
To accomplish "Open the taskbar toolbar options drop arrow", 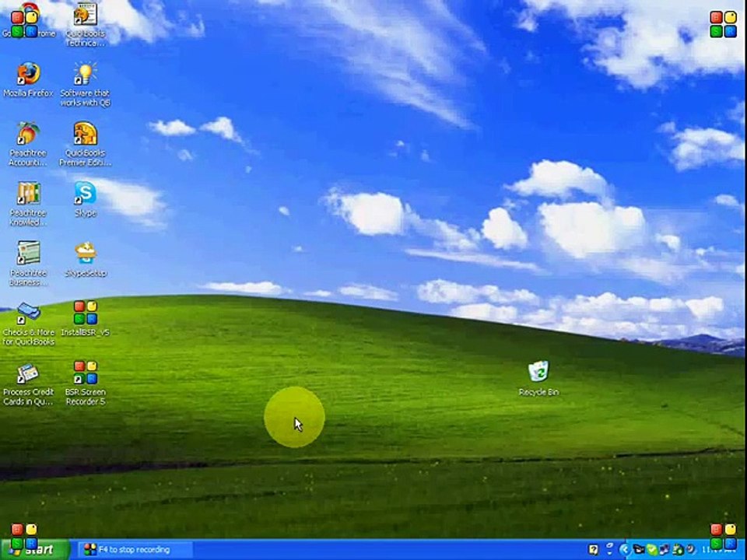I will click(x=610, y=553).
